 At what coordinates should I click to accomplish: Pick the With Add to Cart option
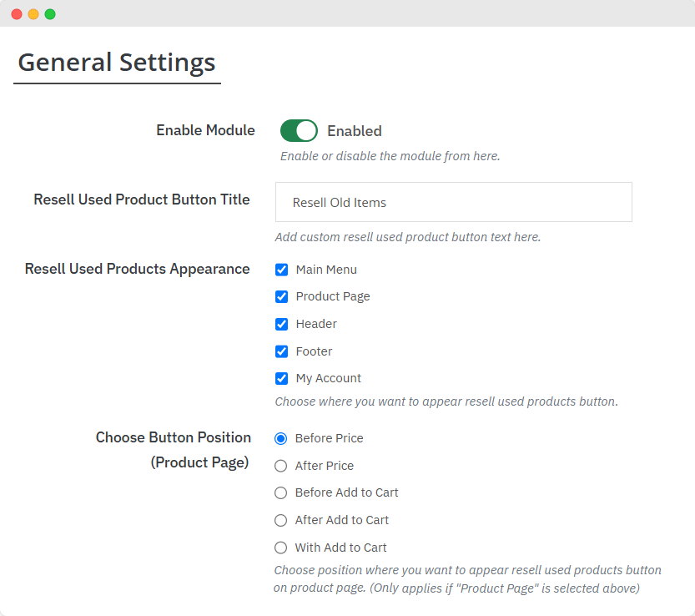point(280,548)
